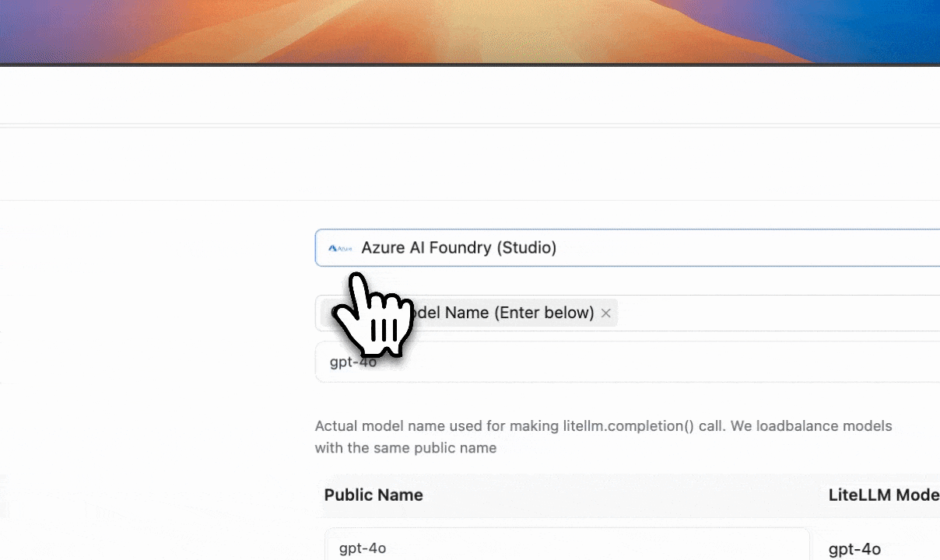Click the LiteLLM Model column header

tap(883, 495)
